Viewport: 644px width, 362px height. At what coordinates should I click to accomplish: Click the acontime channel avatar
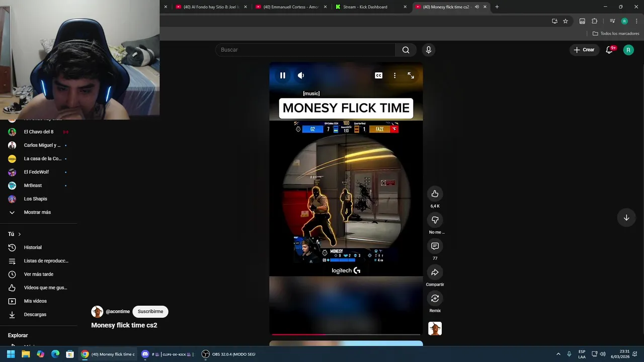tap(97, 311)
